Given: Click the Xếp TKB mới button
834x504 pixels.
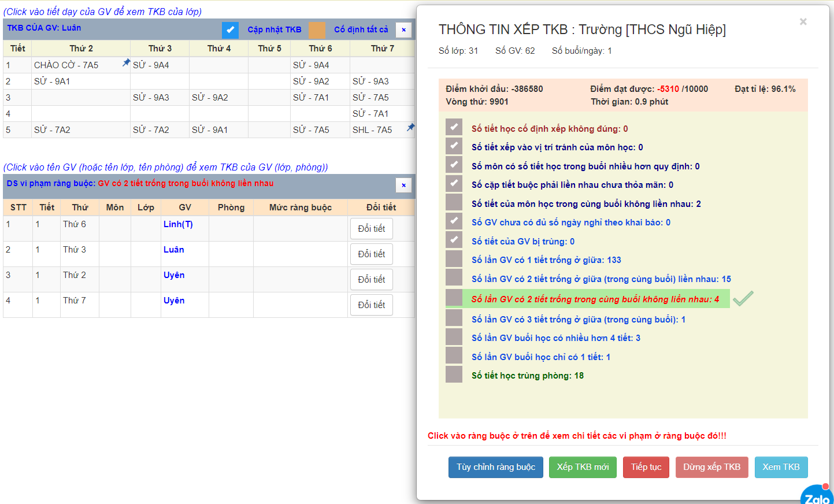Looking at the screenshot, I should [x=583, y=467].
